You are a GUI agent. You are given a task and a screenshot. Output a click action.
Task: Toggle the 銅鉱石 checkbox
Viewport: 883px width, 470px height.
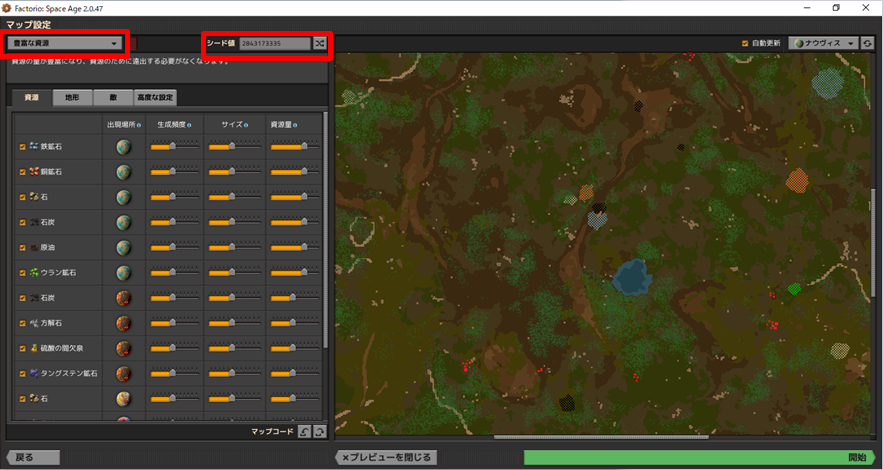(23, 172)
